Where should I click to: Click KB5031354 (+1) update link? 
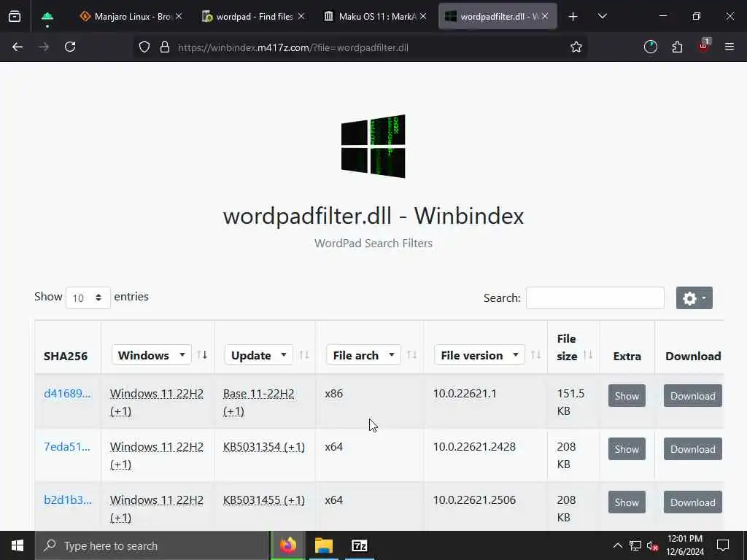point(264,447)
